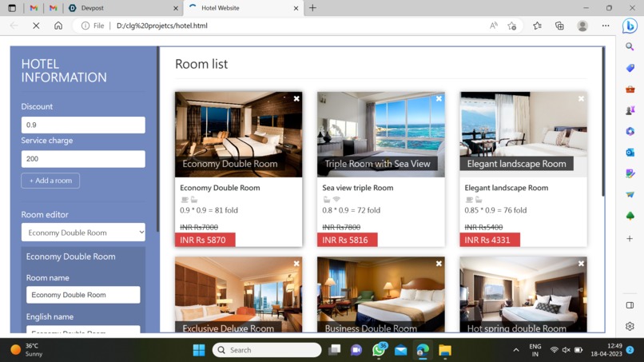Click the room list scrollbar

(x=603, y=121)
